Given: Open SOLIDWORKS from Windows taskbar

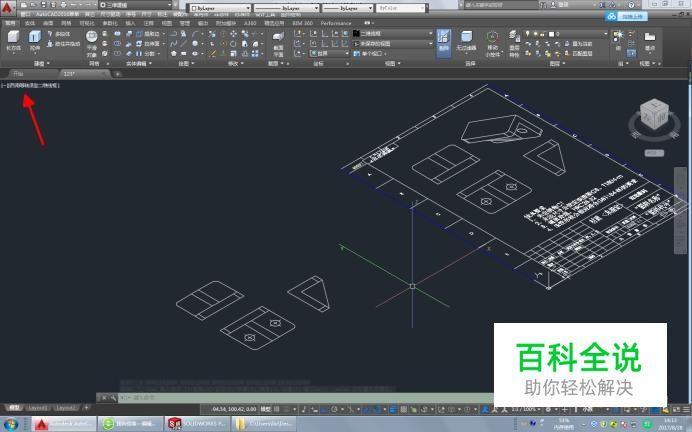Looking at the screenshot, I should click(197, 424).
